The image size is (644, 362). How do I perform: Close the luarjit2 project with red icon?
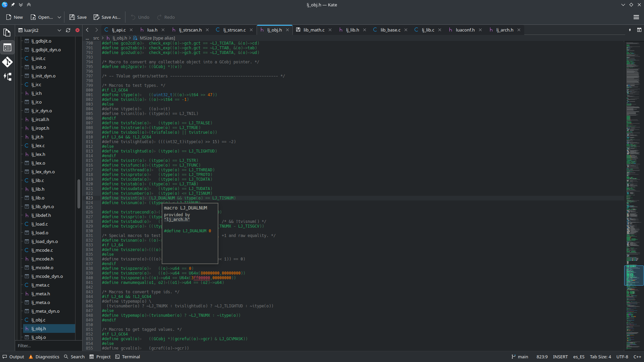click(77, 30)
